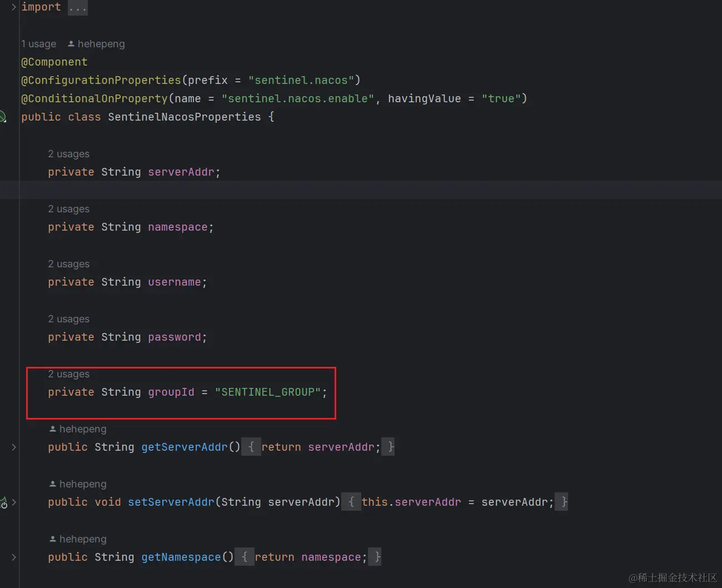
Task: Open '2 usages' hint above groupId field
Action: coord(68,374)
